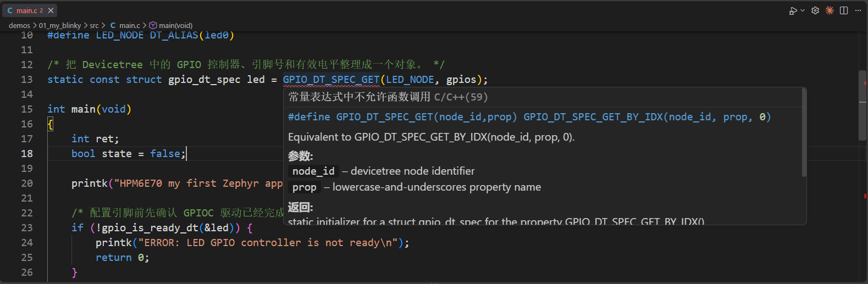This screenshot has height=284, width=868.
Task: Click the demos breadcrumb
Action: tap(19, 25)
